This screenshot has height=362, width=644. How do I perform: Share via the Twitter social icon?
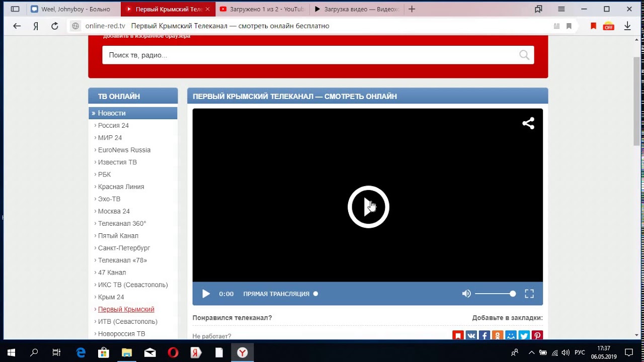point(524,335)
